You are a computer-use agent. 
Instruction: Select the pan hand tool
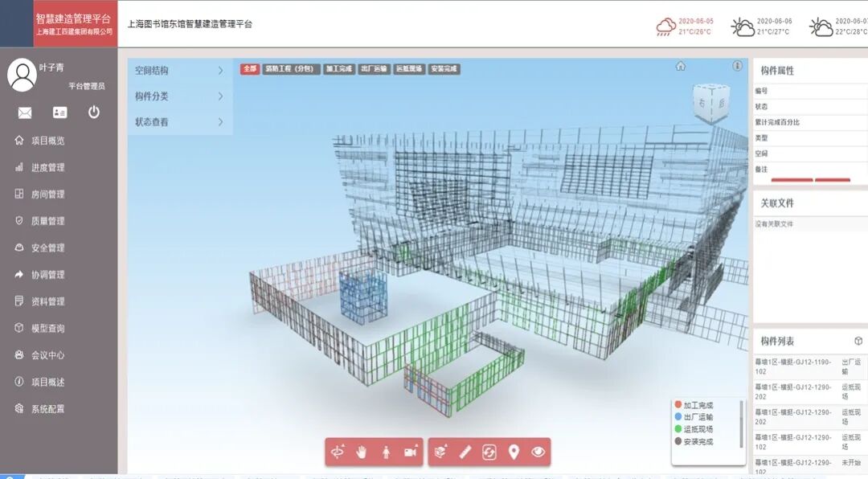[362, 452]
